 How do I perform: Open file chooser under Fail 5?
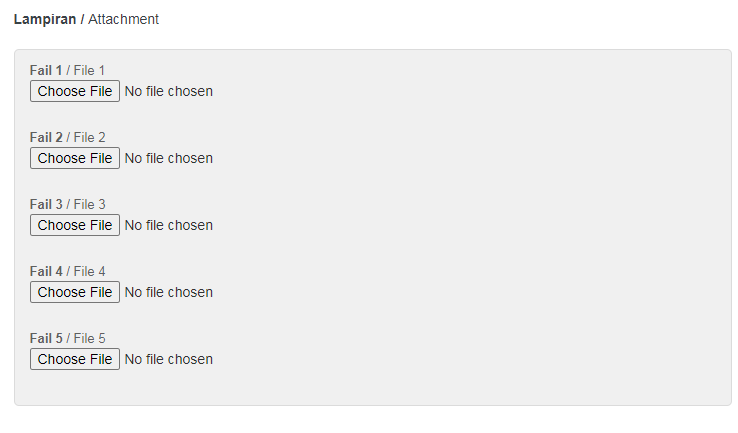point(75,359)
